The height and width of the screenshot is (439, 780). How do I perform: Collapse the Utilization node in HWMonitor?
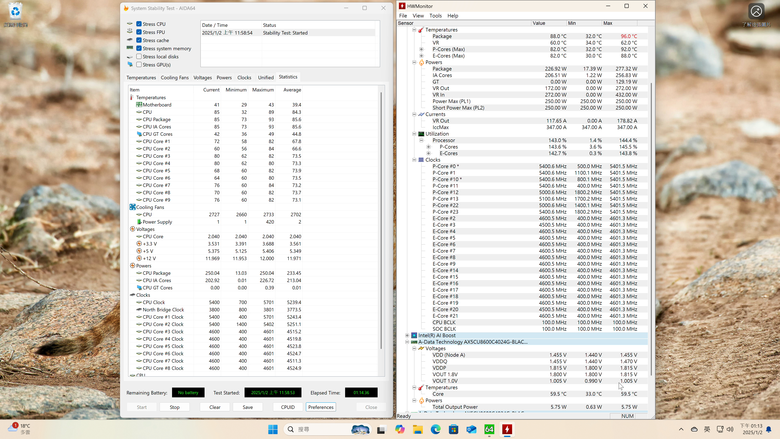pyautogui.click(x=414, y=134)
